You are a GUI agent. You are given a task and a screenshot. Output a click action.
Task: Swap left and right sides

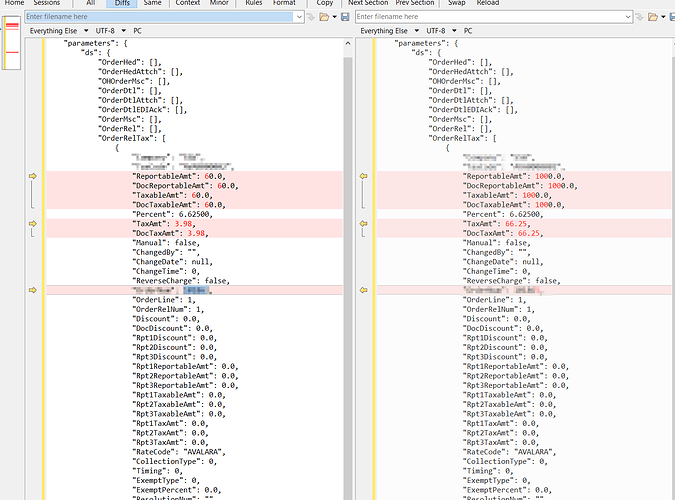[456, 3]
